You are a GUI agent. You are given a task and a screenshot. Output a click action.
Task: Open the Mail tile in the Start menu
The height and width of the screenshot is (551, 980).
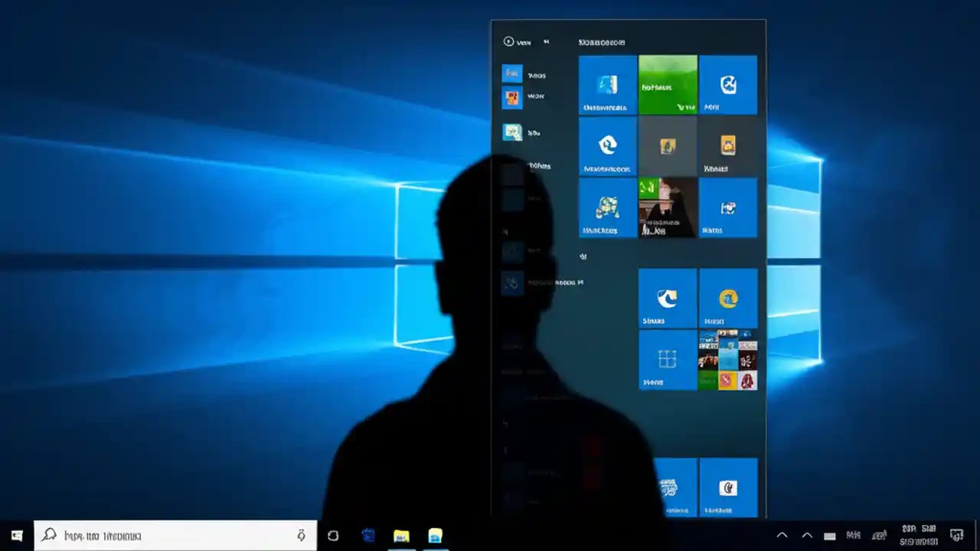[x=728, y=84]
